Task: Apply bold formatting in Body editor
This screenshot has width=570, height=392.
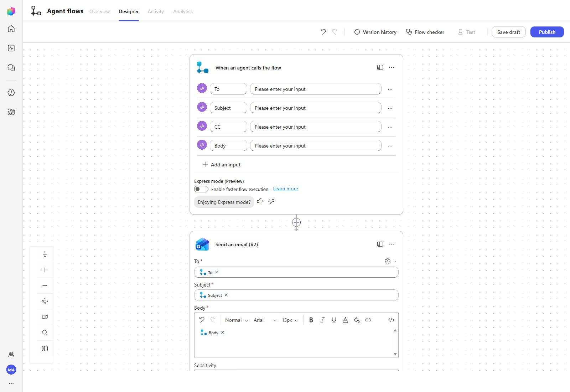Action: click(x=311, y=320)
